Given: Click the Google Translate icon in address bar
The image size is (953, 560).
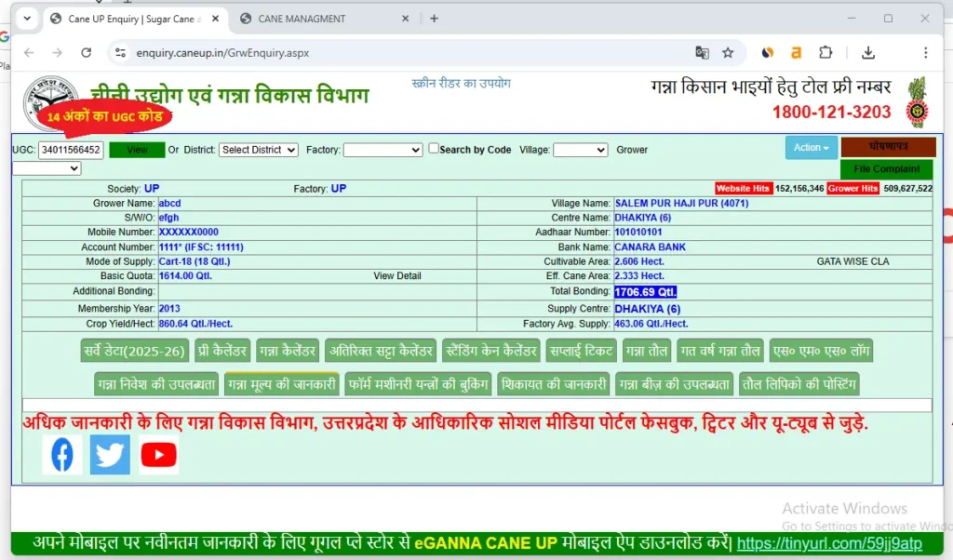Looking at the screenshot, I should [x=701, y=53].
